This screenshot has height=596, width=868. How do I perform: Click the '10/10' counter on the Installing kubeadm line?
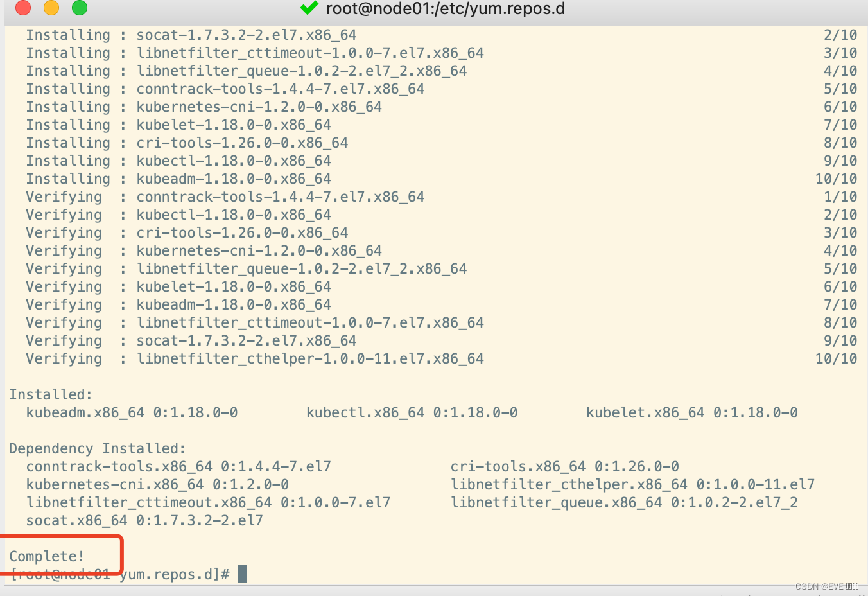pyautogui.click(x=836, y=179)
